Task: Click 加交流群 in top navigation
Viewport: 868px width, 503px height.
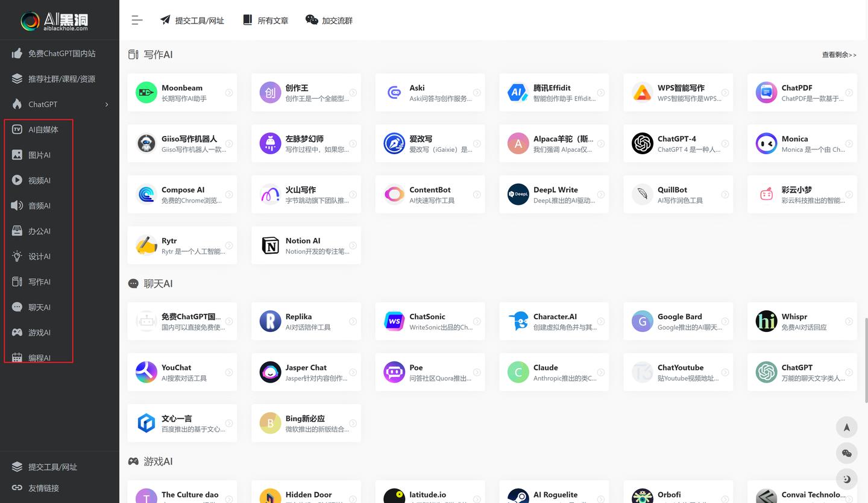Action: pos(329,20)
